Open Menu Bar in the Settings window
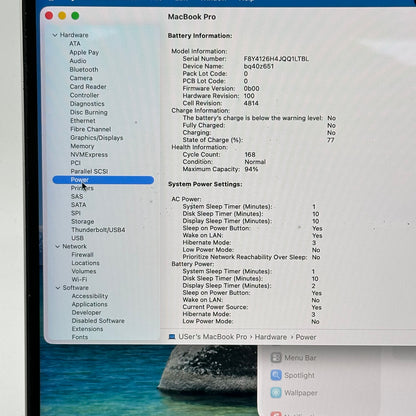The image size is (416, 416). click(300, 358)
